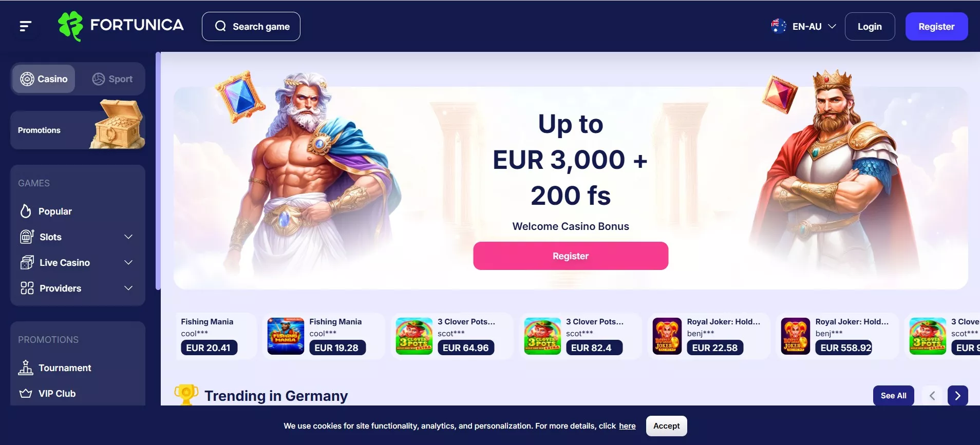Open the VIP Club crown icon
The width and height of the screenshot is (980, 445).
click(x=26, y=394)
